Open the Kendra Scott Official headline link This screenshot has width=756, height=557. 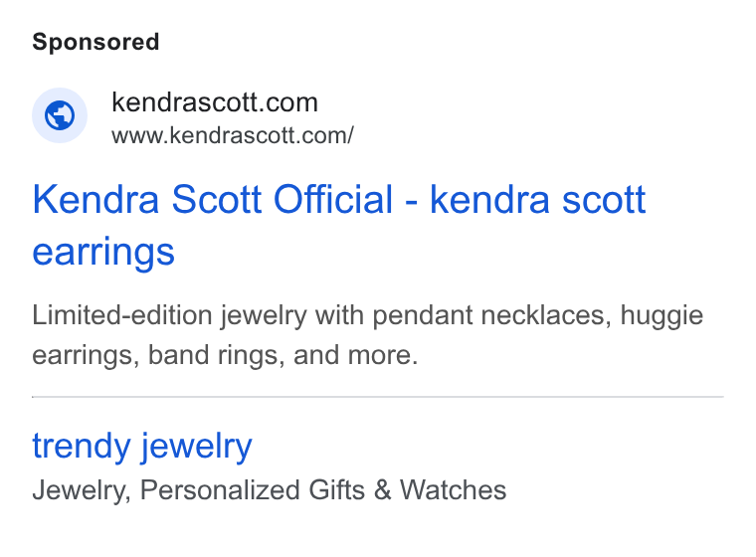click(x=339, y=225)
